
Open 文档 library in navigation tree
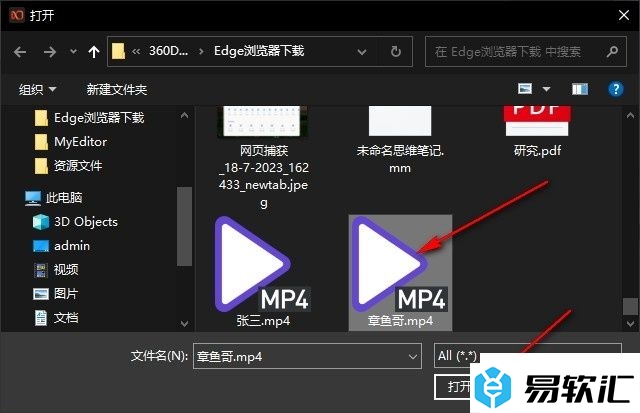click(x=56, y=318)
